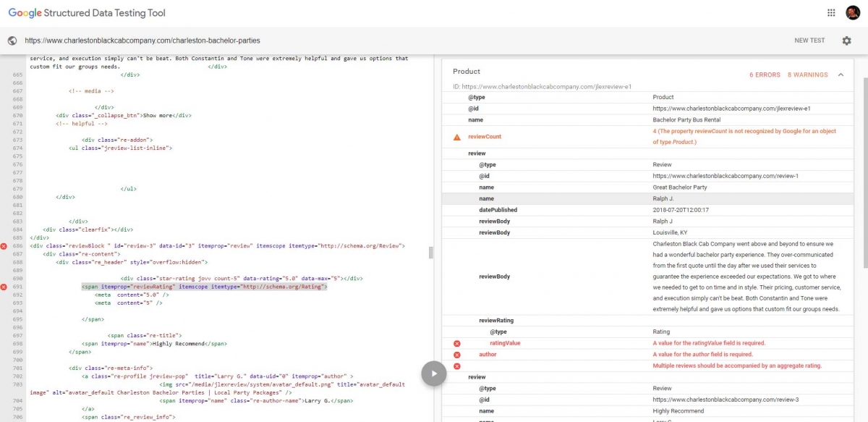Viewport: 868px width, 422px height.
Task: Click the error icon at code line 686
Action: 4,246
